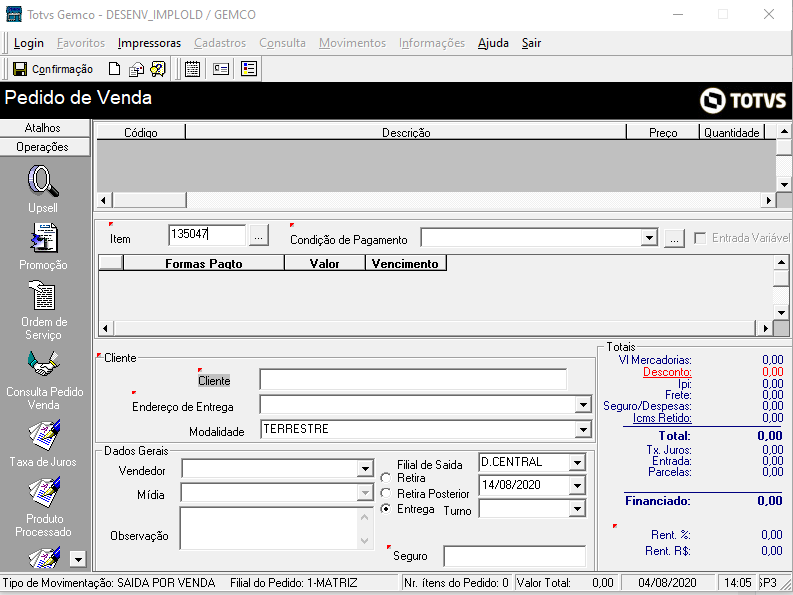This screenshot has height=595, width=793.
Task: Expand the Condição de Pagamento dropdown
Action: [x=649, y=237]
